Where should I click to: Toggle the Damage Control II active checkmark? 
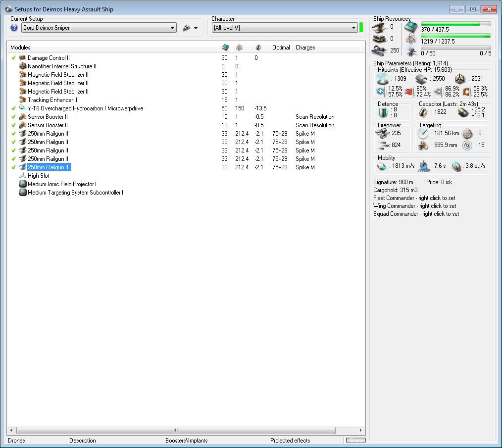pyautogui.click(x=13, y=57)
